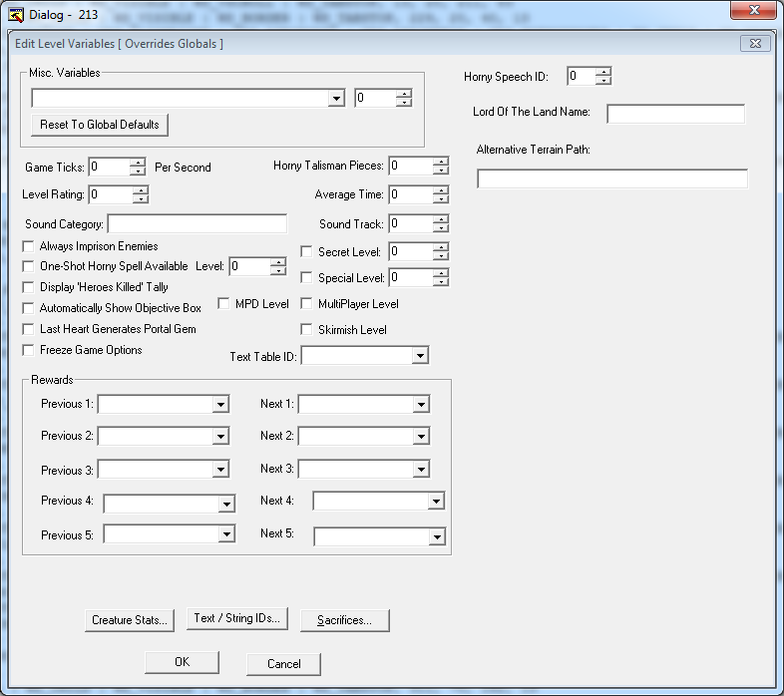Close the Edit Level Variables inner panel
This screenshot has width=784, height=696.
pyautogui.click(x=755, y=44)
